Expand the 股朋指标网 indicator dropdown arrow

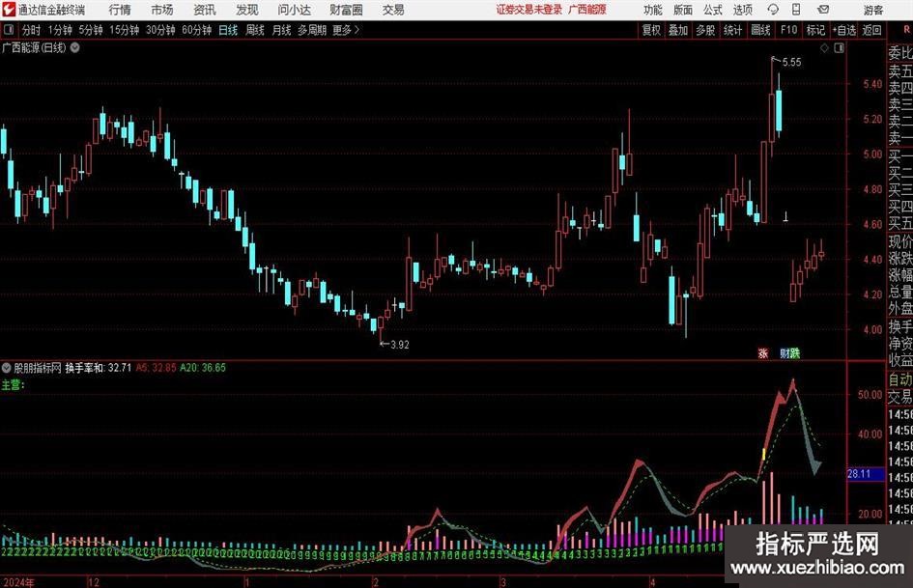[7, 367]
